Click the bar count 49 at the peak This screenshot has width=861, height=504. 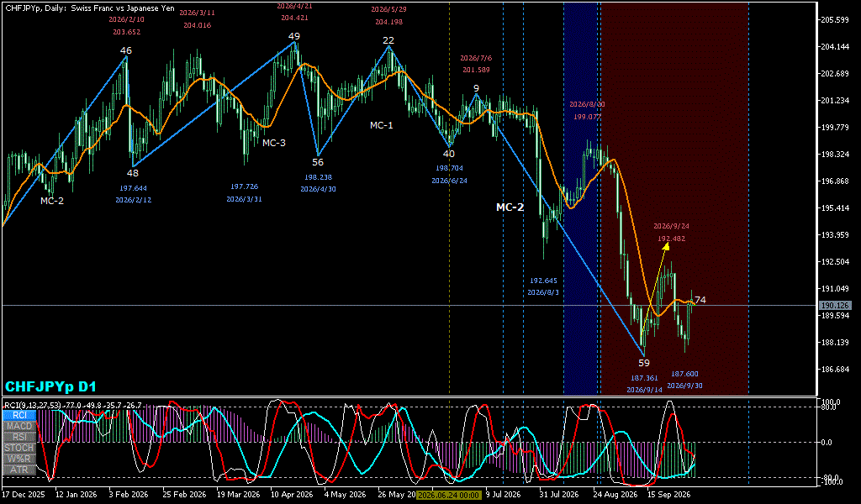[294, 37]
